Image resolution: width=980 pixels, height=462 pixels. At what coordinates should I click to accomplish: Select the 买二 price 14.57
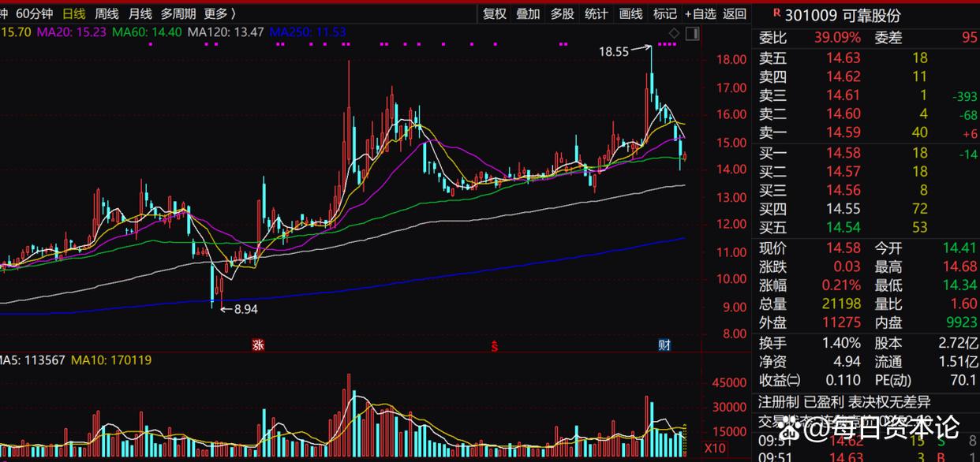(x=843, y=172)
